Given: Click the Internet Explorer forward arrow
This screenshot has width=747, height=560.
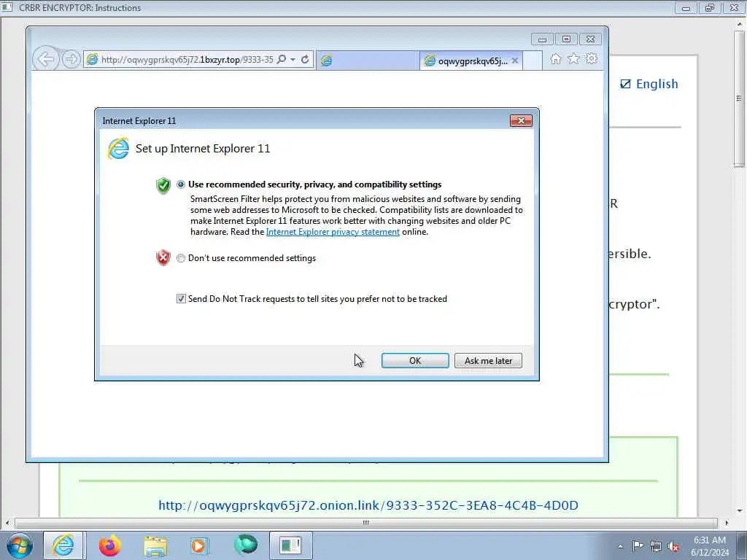Looking at the screenshot, I should [x=71, y=60].
